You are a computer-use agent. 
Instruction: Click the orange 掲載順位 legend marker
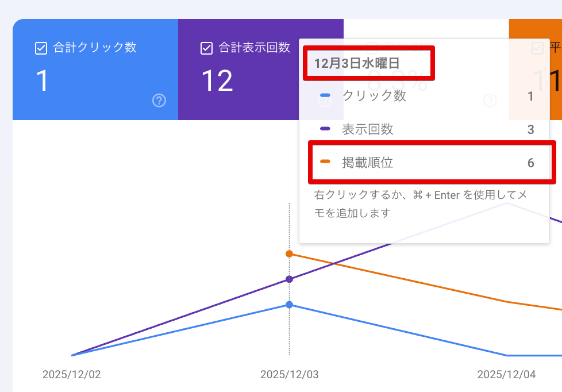[325, 162]
